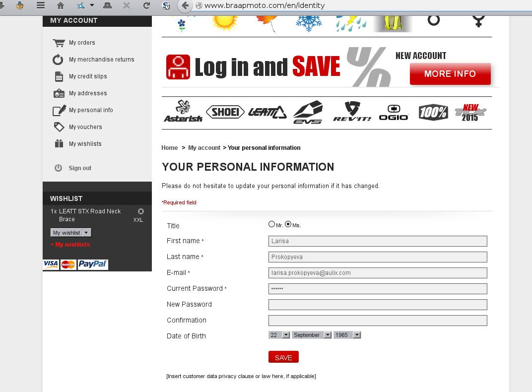Click into the Last name field
The width and height of the screenshot is (532, 392).
point(378,257)
